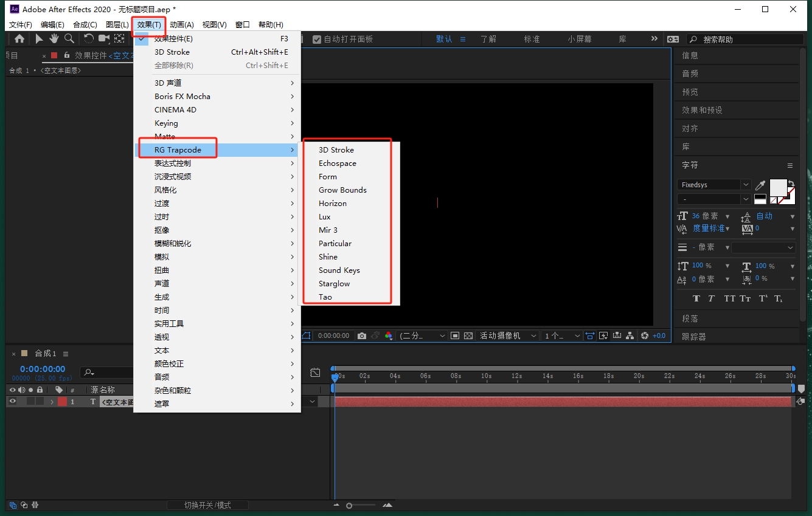Click the 搜索帮助 search field
Screen dimensions: 812x516
(x=745, y=39)
